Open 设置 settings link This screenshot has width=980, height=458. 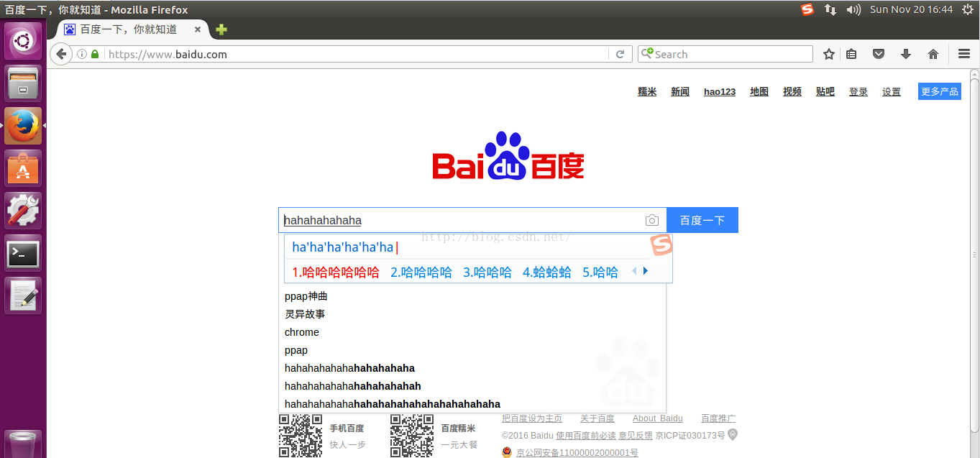point(892,91)
